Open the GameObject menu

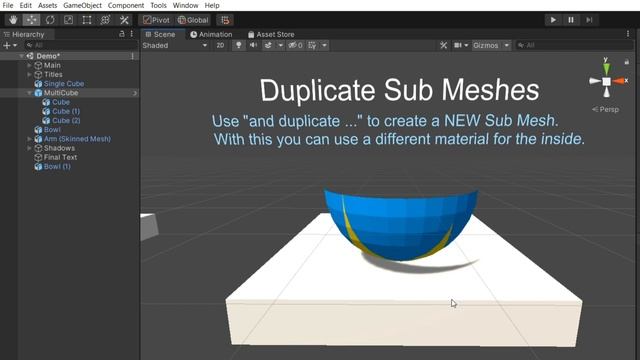82,5
